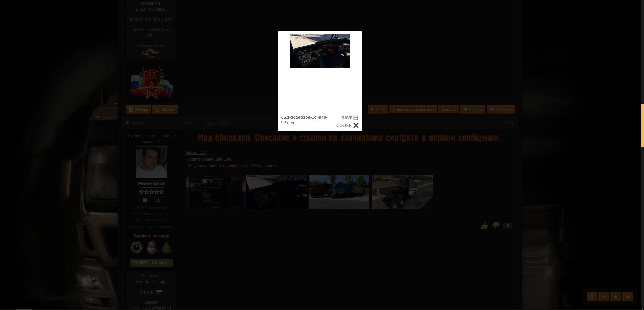Click the Christmas wreath award icon
This screenshot has height=310, width=644.
[137, 248]
